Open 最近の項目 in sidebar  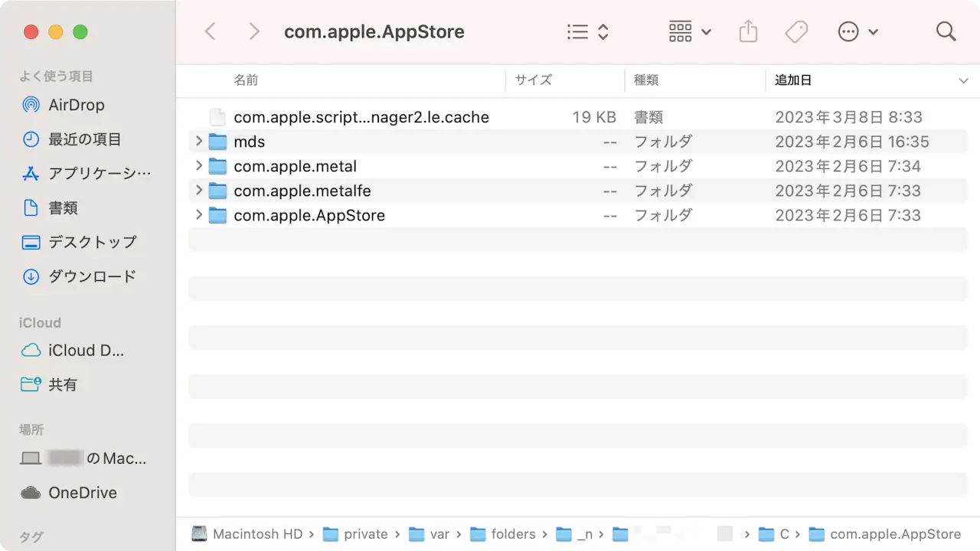pos(84,139)
